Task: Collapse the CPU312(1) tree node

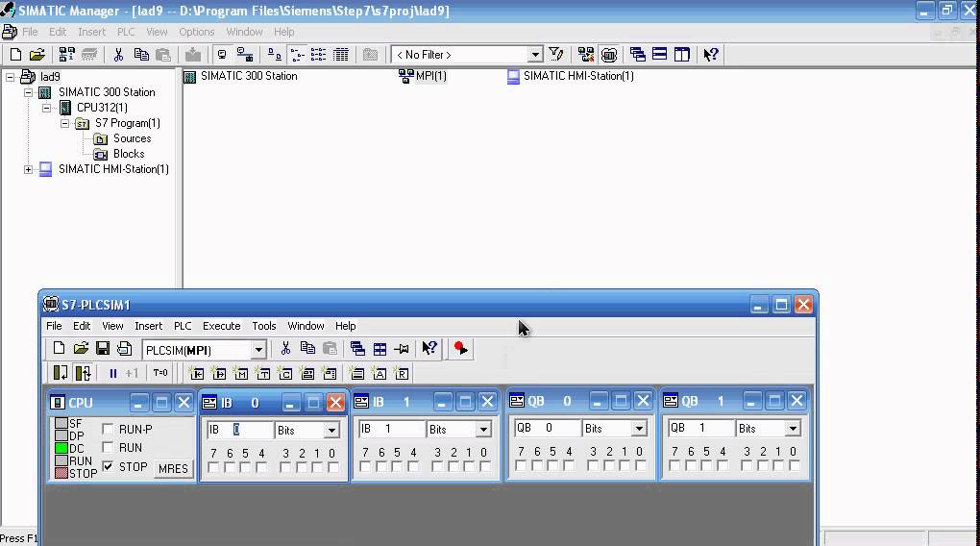Action: tap(46, 108)
